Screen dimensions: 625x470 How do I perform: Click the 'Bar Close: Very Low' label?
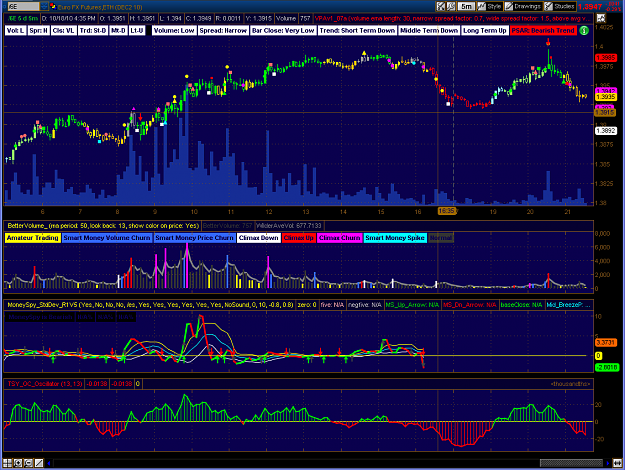pos(283,30)
